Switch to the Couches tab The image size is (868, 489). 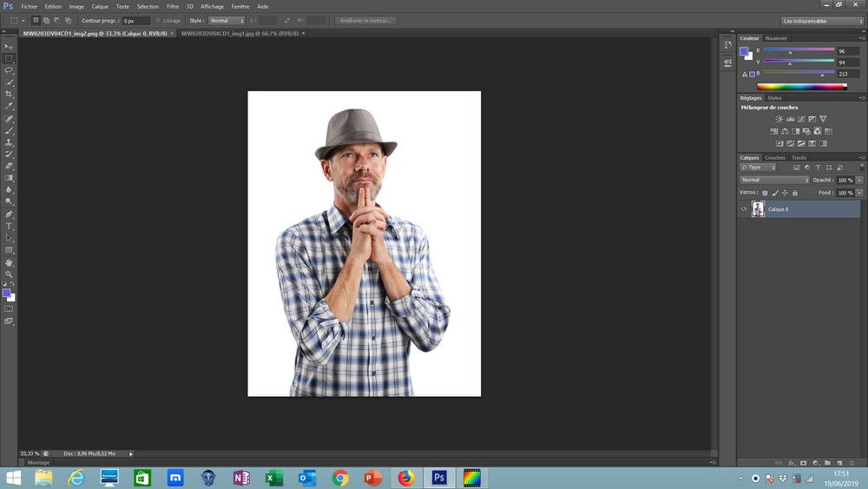[774, 157]
